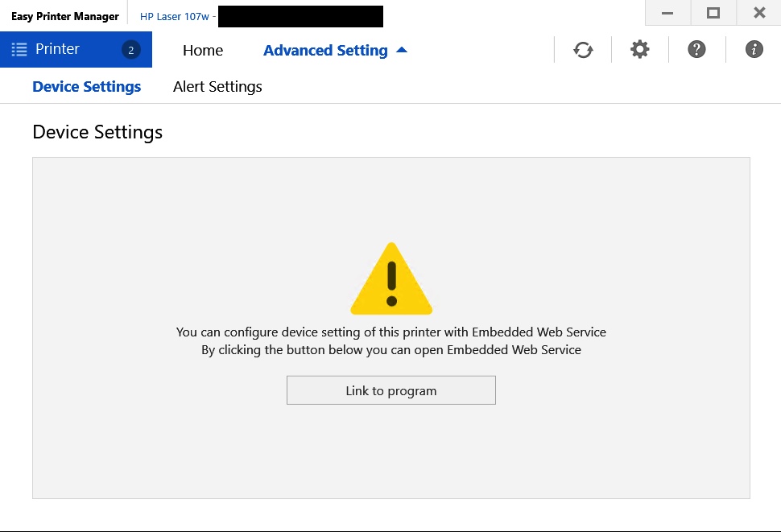Collapse the Advanced Setting arrow
The width and height of the screenshot is (781, 532).
[x=402, y=50]
